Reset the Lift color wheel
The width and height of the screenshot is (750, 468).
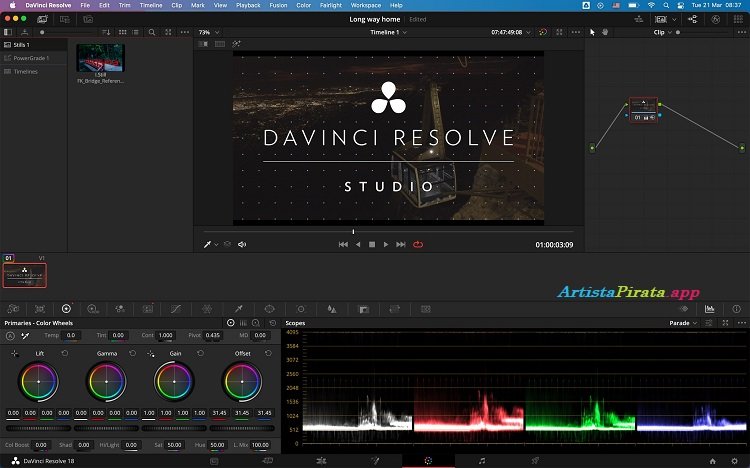(65, 354)
